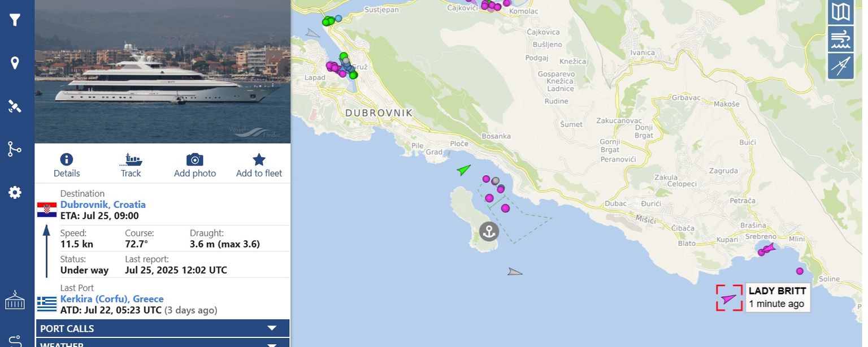The image size is (868, 347).
Task: Open the satellite icon in the sidebar
Action: (15, 106)
